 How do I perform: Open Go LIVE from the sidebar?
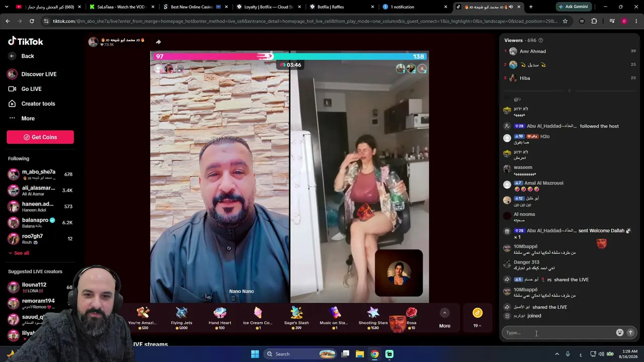pos(31,89)
